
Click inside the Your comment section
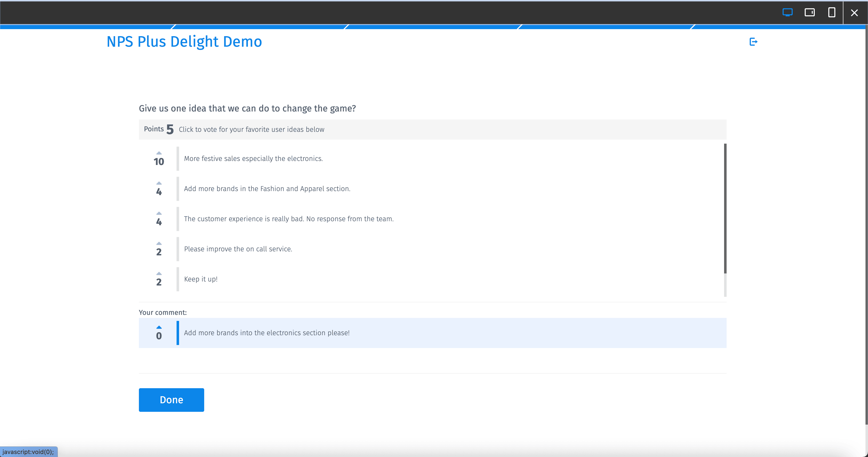click(163, 312)
